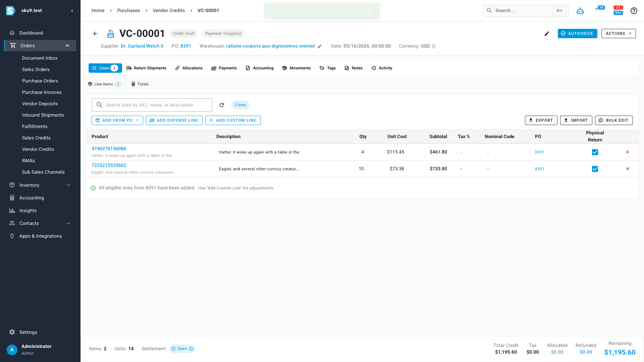Open Purchase Orders in sidebar

pos(40,81)
